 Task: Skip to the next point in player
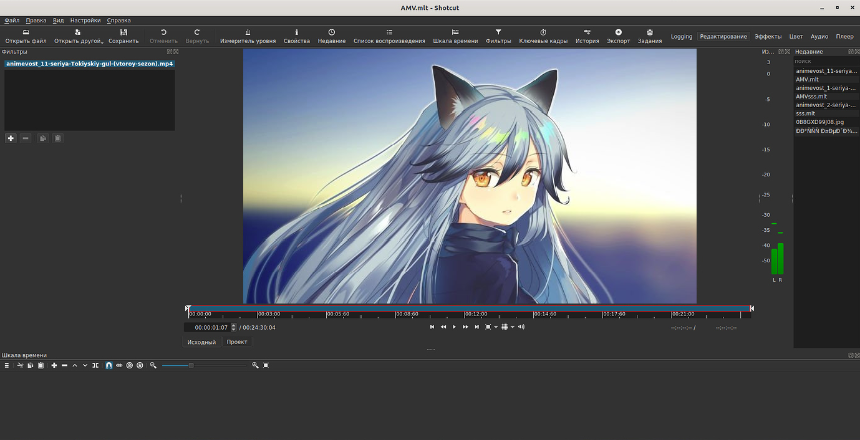tap(477, 327)
